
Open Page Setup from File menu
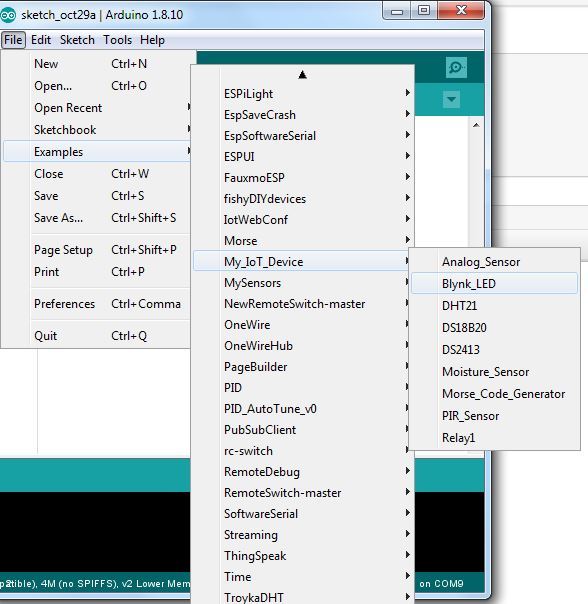(x=96, y=250)
